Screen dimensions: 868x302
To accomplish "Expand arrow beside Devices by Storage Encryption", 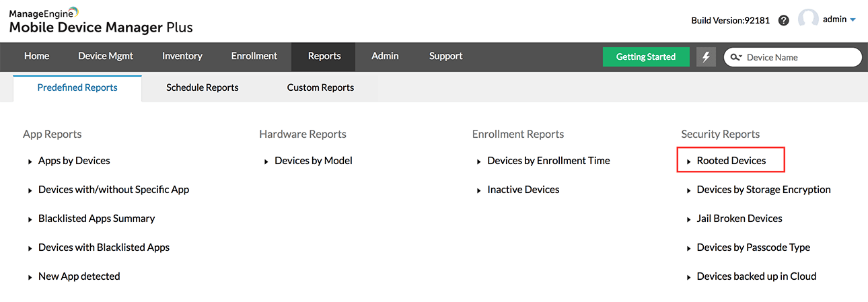I will [x=689, y=191].
